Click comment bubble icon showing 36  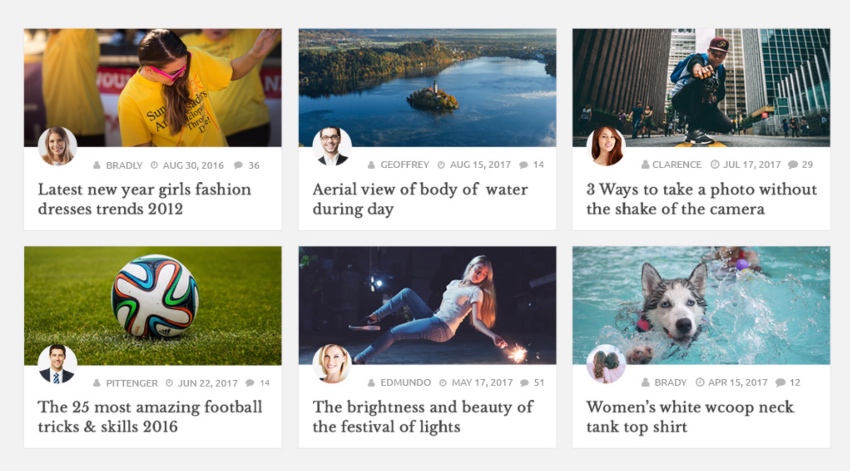pyautogui.click(x=239, y=165)
